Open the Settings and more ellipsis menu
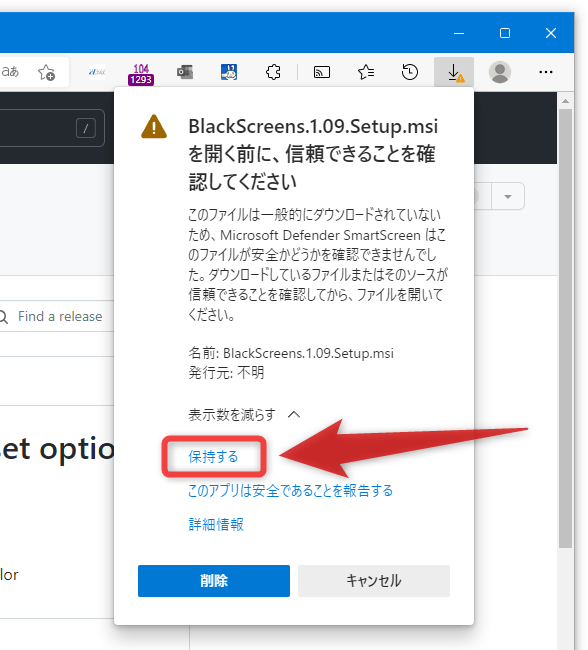 (x=546, y=72)
